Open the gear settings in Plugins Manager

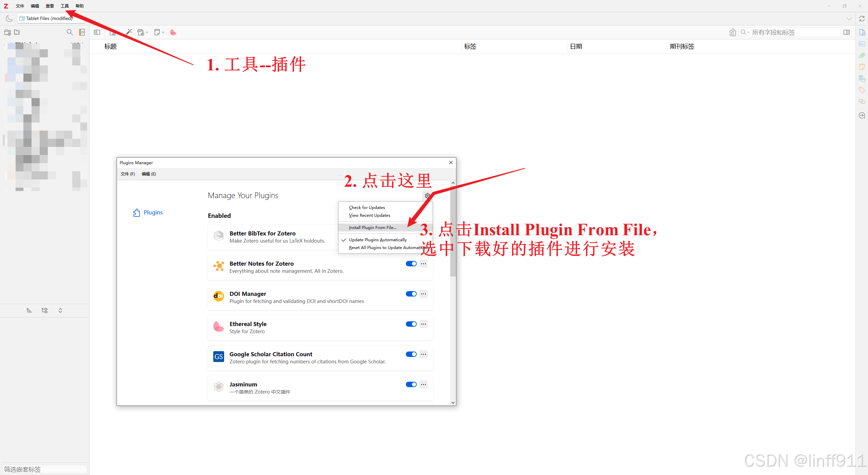point(427,196)
